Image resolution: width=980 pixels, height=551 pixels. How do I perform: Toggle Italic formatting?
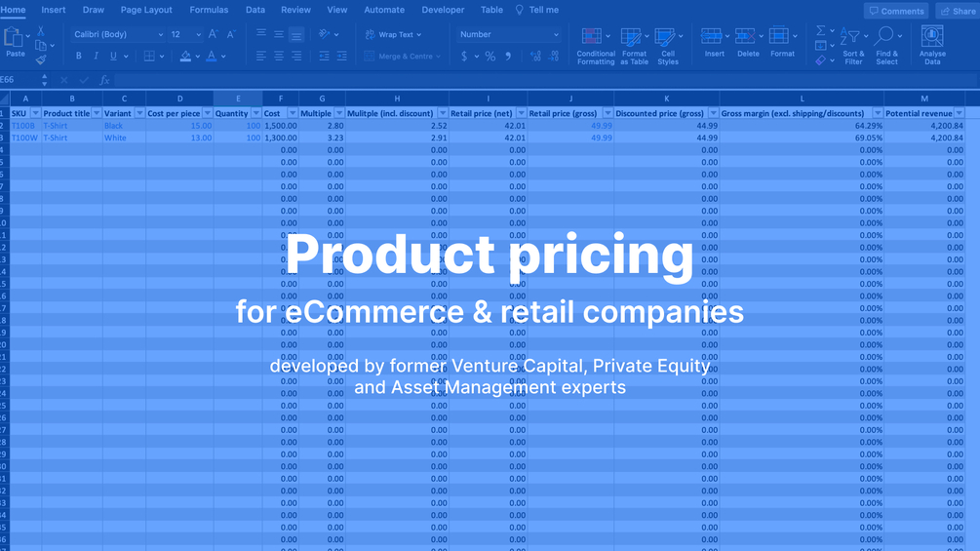(96, 57)
